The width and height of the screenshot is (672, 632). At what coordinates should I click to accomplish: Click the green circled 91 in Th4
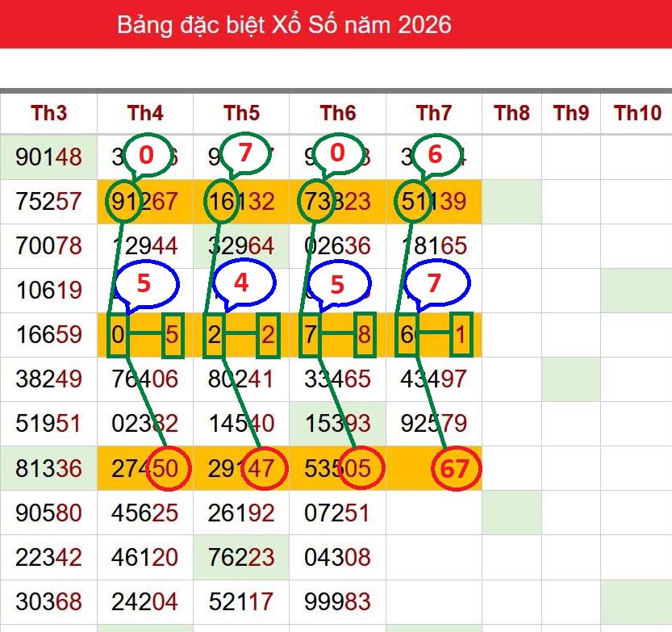point(123,202)
